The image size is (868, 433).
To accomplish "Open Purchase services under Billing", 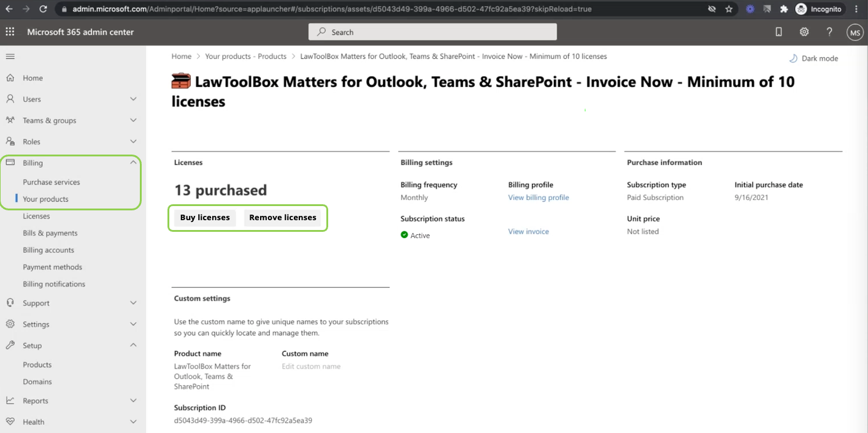I will (52, 182).
